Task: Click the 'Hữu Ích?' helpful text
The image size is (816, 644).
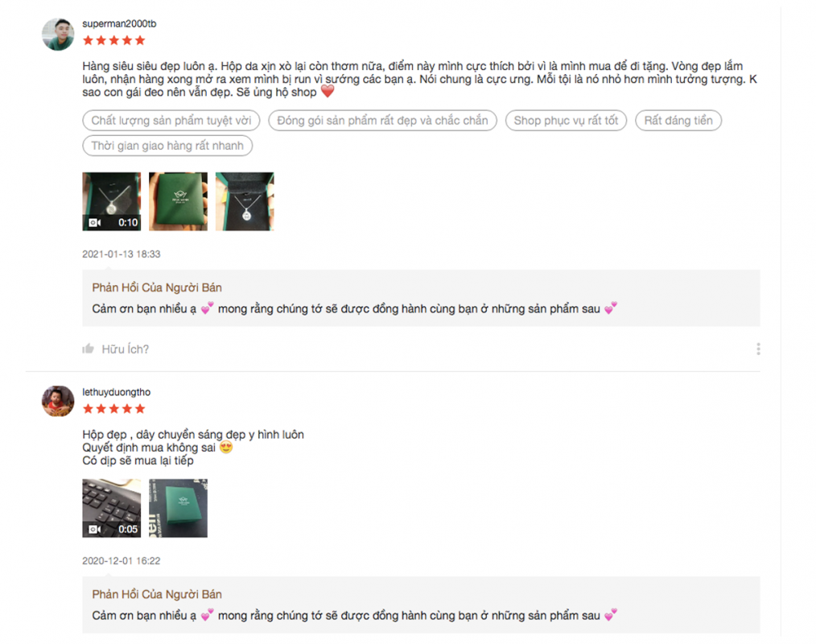Action: click(126, 349)
